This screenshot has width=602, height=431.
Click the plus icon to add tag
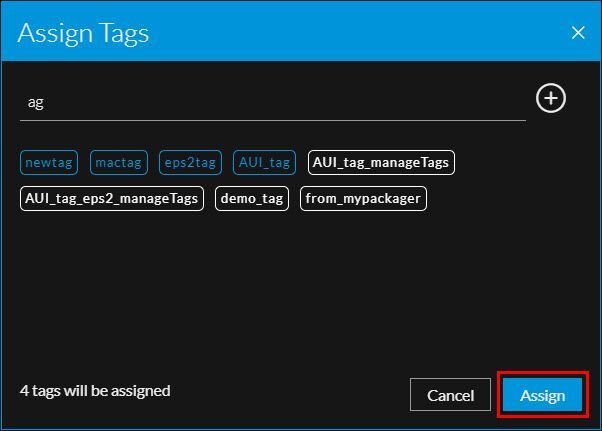[x=551, y=98]
